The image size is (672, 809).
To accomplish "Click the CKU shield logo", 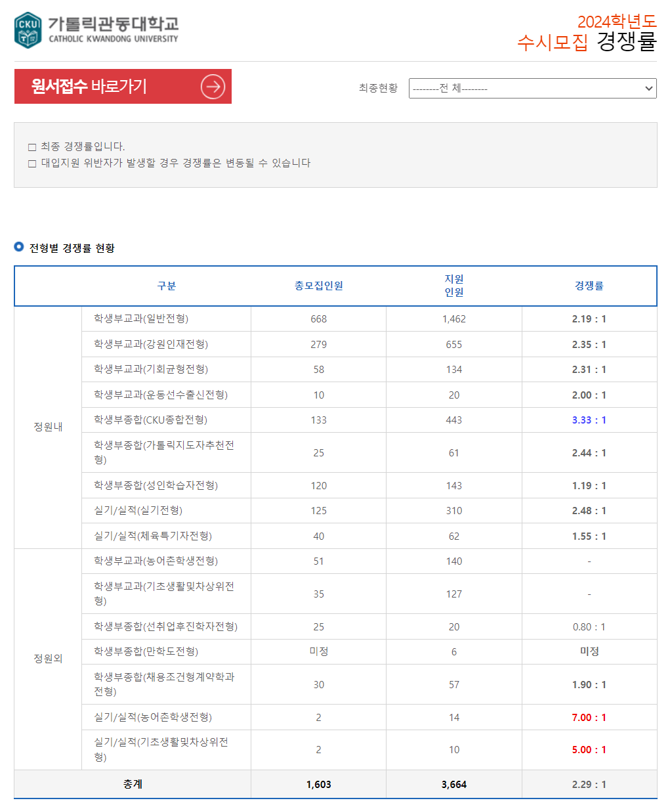I will click(26, 29).
